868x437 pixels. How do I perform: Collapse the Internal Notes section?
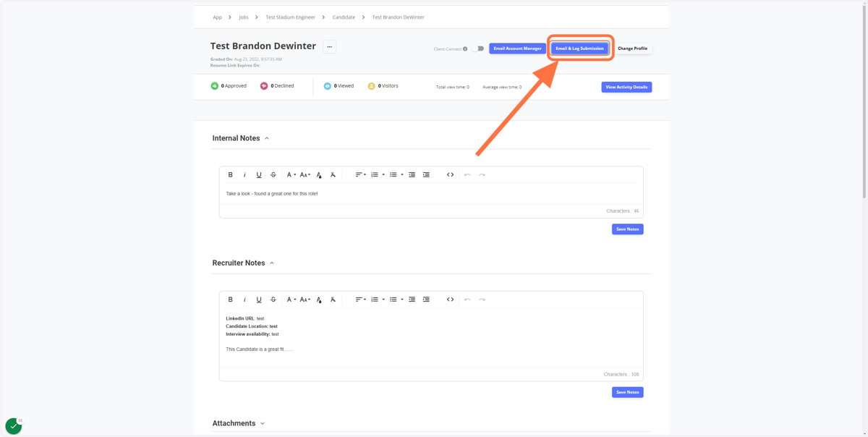pos(267,138)
